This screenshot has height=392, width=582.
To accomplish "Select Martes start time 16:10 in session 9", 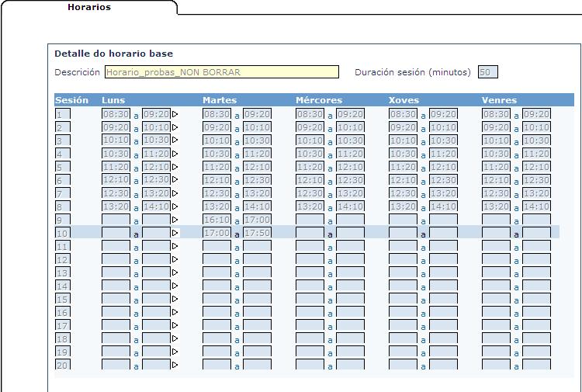I will (x=217, y=220).
